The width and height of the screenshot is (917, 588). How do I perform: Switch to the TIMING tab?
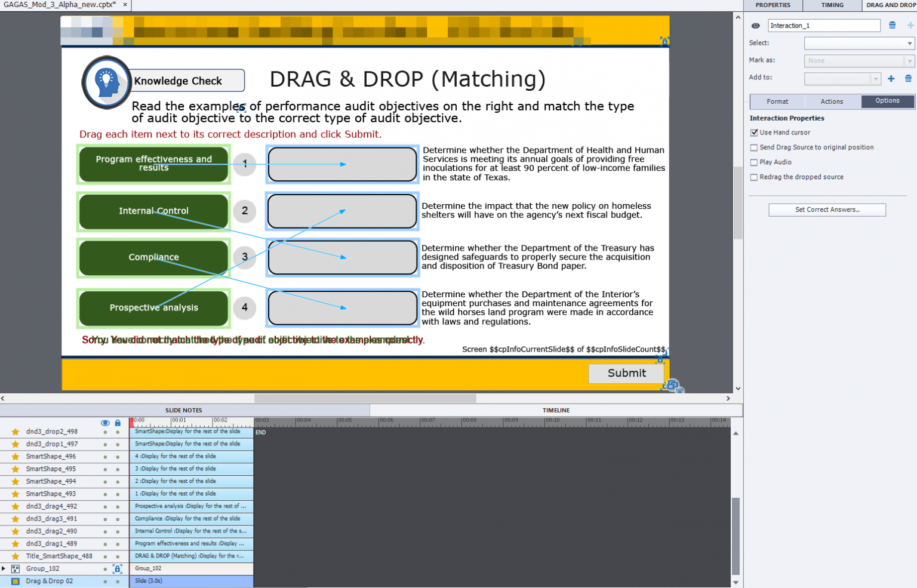pos(832,5)
